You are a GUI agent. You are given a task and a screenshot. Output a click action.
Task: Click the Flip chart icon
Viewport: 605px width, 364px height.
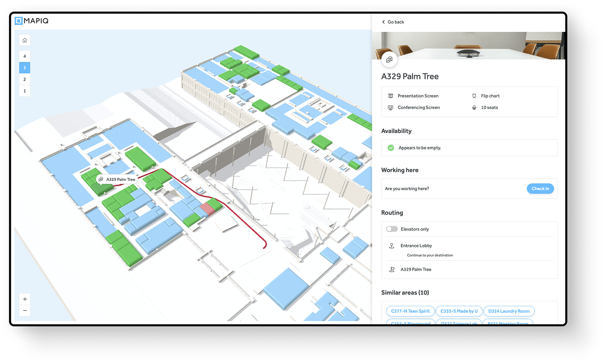click(x=474, y=96)
